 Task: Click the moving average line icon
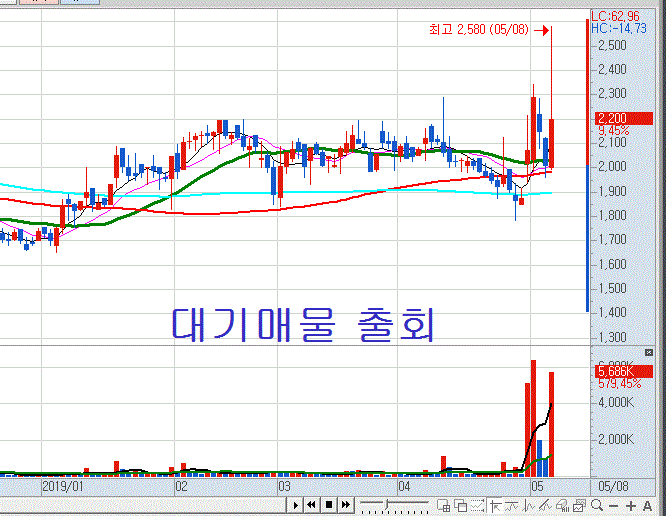pyautogui.click(x=511, y=505)
